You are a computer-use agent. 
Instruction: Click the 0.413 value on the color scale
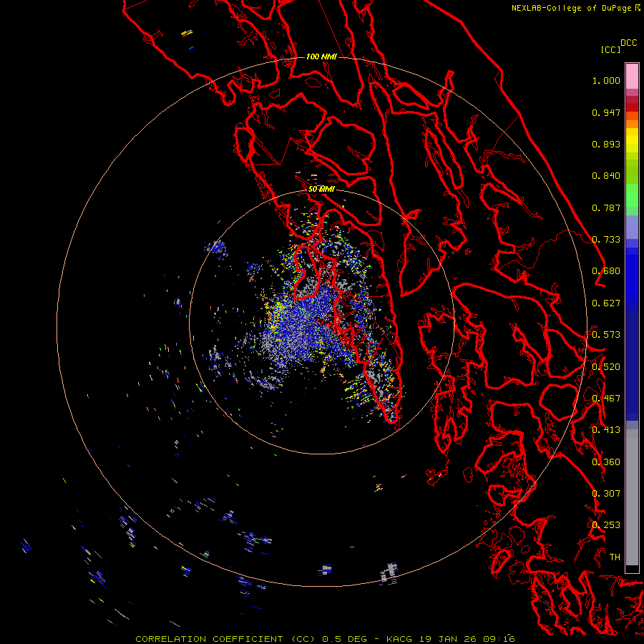point(606,430)
